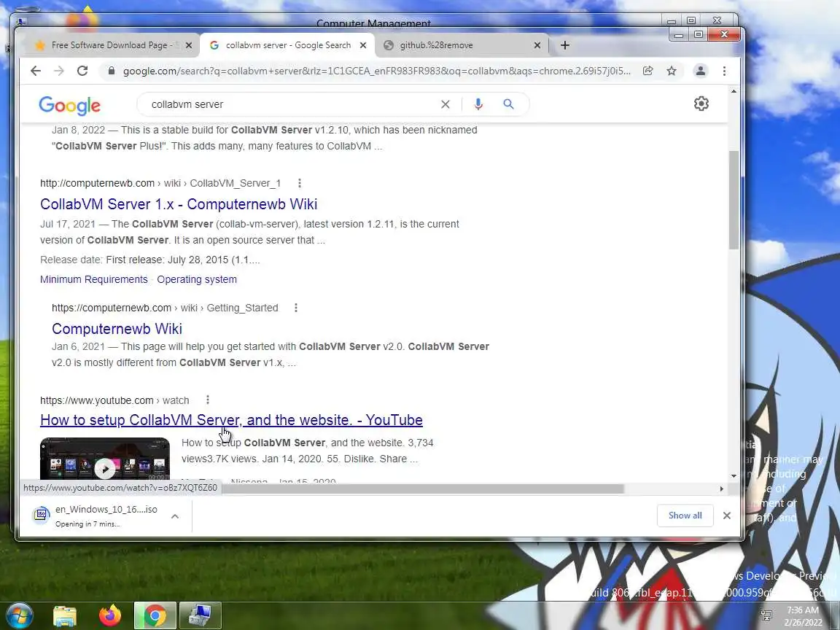The image size is (840, 630).
Task: Click the horizontal scrollbar right arrow
Action: tap(721, 489)
